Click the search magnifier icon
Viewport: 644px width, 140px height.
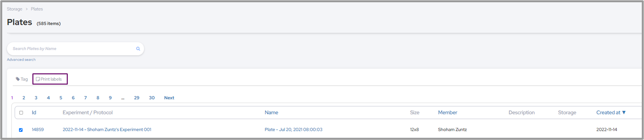[138, 49]
